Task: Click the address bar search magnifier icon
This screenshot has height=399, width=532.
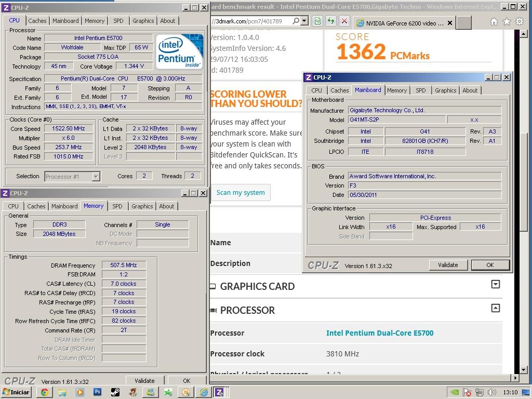Action: tap(296, 21)
